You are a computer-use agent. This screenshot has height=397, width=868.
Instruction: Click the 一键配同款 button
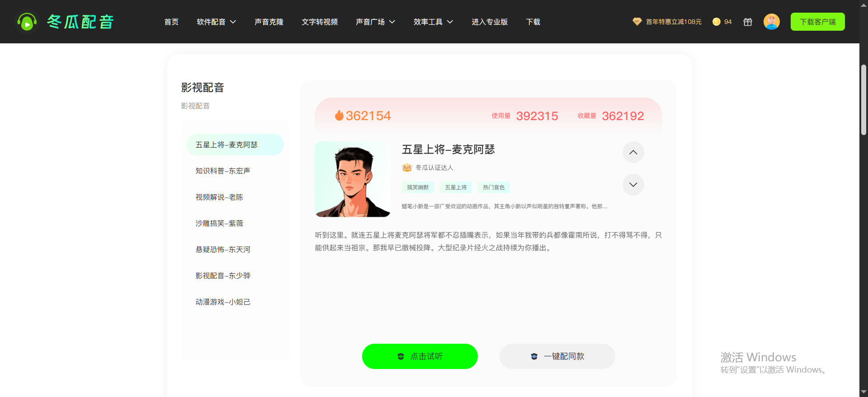coord(557,356)
